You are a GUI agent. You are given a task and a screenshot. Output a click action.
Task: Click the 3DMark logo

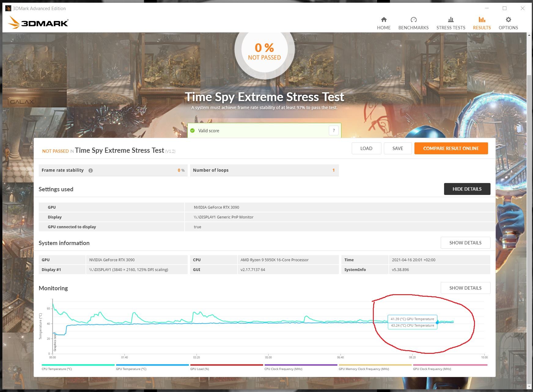click(38, 22)
